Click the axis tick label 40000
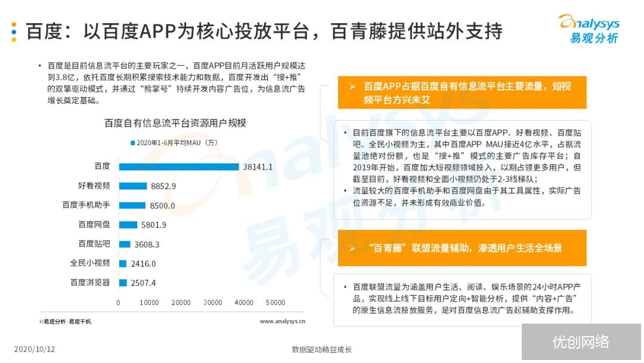 [x=244, y=303]
